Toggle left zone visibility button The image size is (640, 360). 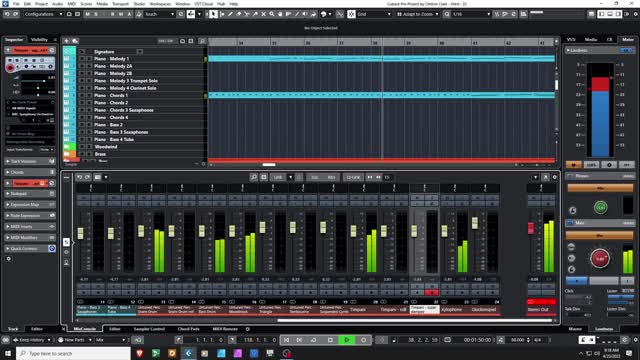(x=602, y=14)
